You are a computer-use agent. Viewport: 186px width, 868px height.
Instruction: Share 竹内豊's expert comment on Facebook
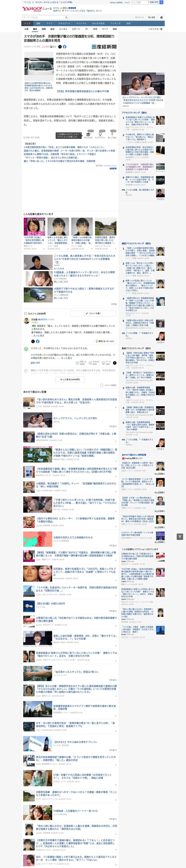38,341
